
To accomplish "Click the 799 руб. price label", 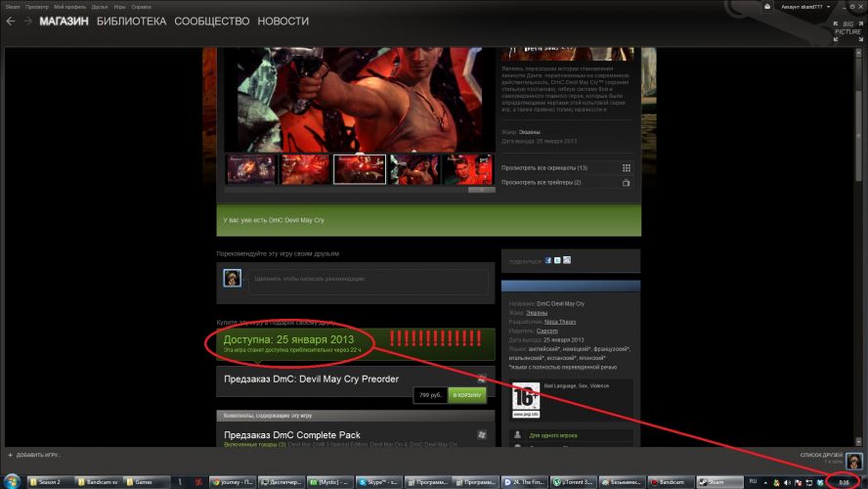I will [430, 395].
